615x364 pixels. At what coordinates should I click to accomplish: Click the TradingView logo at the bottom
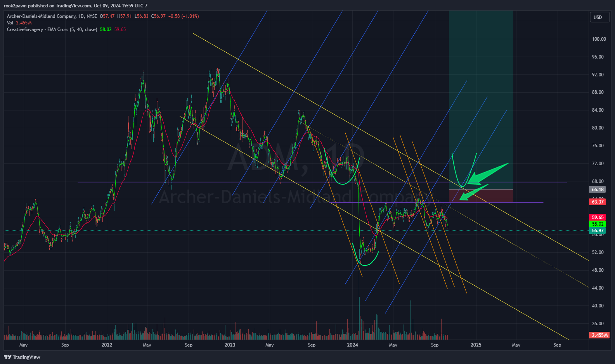pos(22,357)
